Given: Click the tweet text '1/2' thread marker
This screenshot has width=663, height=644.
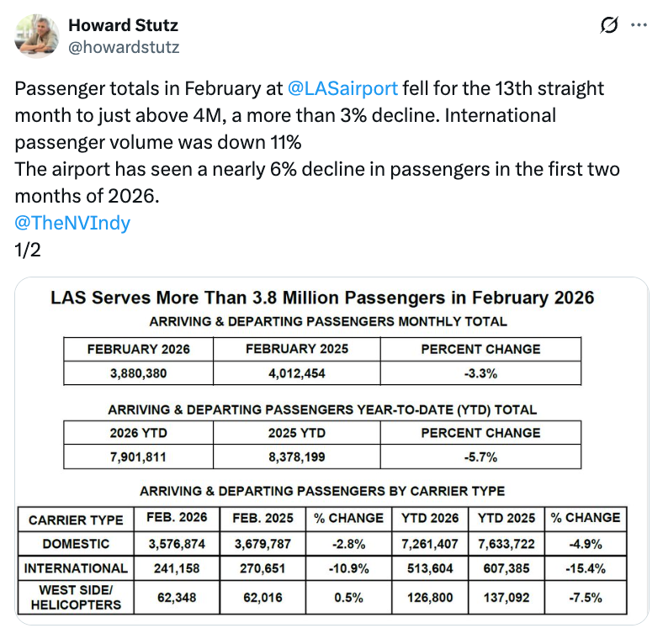Looking at the screenshot, I should 27,250.
